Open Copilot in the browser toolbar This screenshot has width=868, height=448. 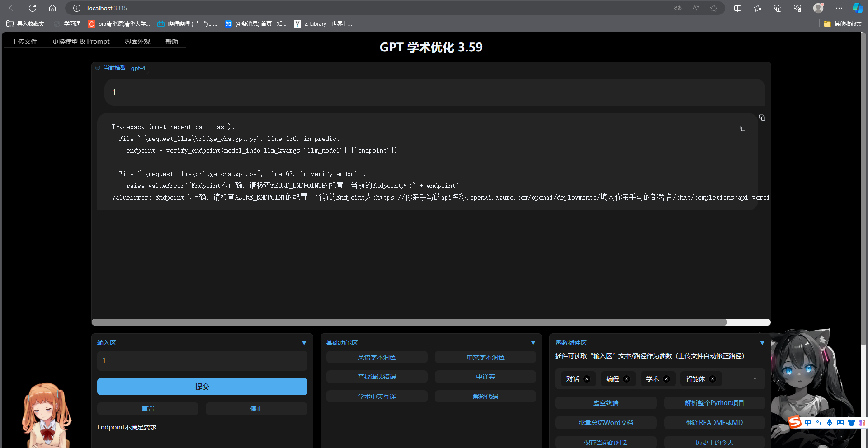coord(858,8)
